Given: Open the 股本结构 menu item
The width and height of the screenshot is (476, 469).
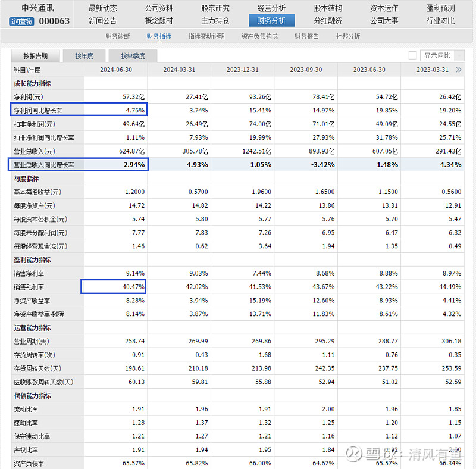Looking at the screenshot, I should tap(328, 8).
